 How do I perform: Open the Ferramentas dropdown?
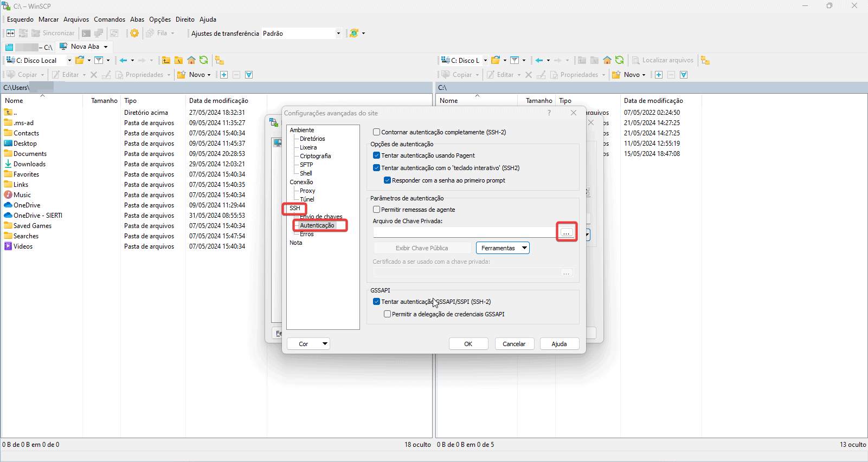click(503, 248)
